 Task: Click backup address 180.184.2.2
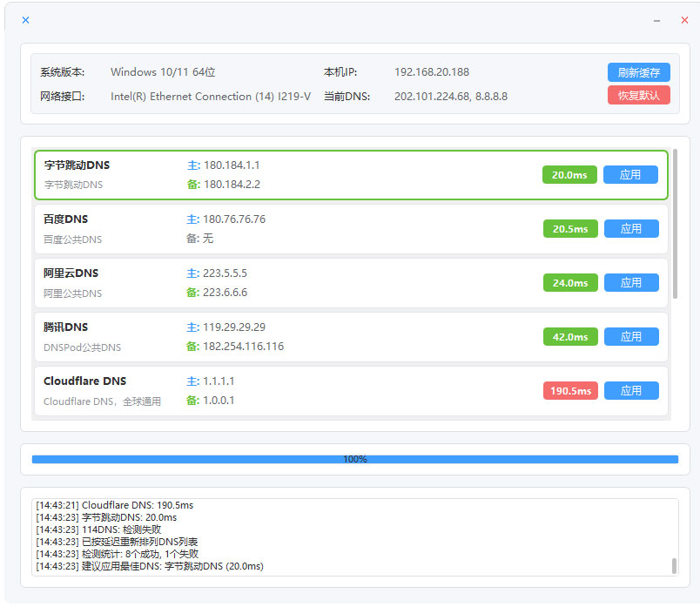click(232, 185)
